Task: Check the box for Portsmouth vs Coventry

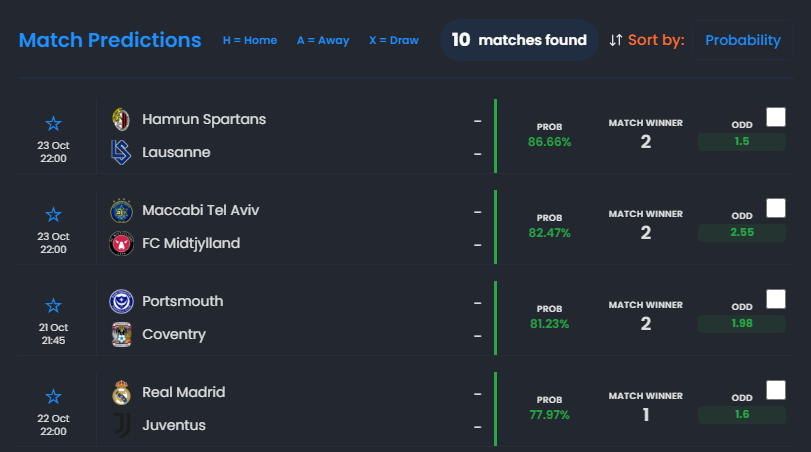Action: [776, 299]
